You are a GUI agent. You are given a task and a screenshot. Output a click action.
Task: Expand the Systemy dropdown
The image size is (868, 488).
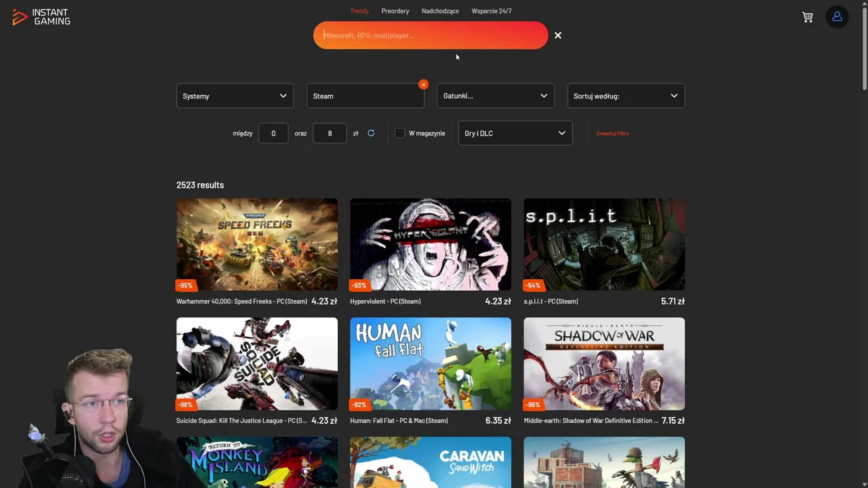tap(235, 96)
